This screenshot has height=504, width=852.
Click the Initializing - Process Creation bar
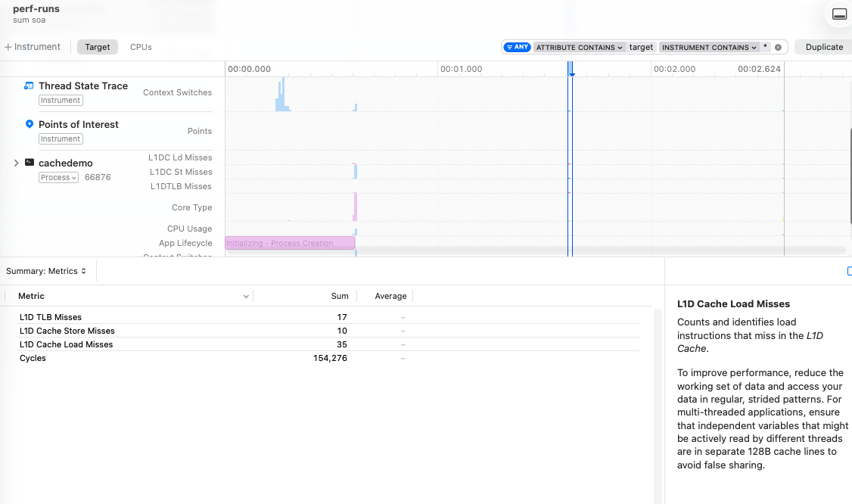coord(290,243)
